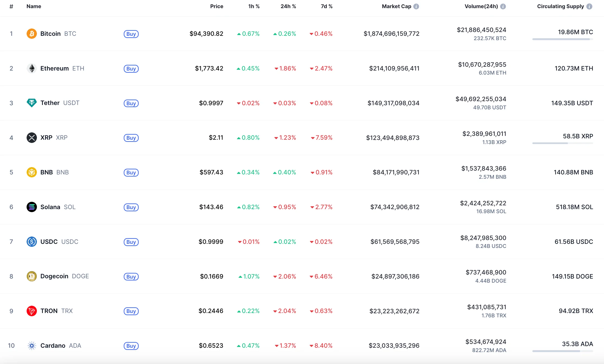Click the Dogecoin logo icon
The height and width of the screenshot is (364, 604).
coord(31,276)
